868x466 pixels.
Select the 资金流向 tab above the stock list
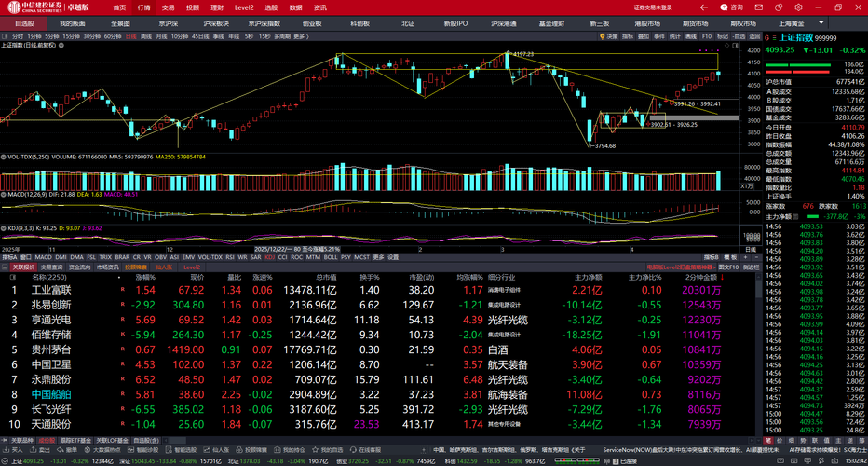[x=80, y=267]
